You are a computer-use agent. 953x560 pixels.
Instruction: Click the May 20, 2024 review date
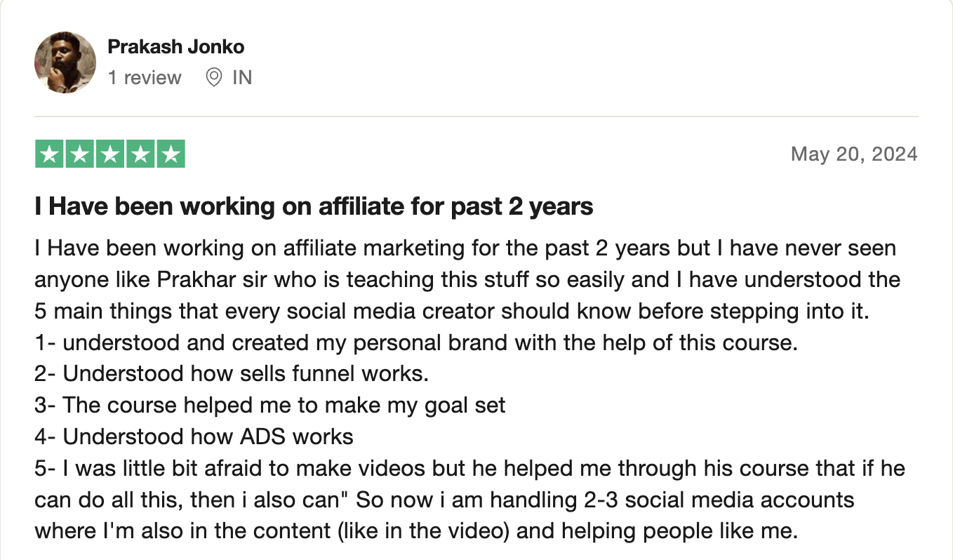coord(854,154)
